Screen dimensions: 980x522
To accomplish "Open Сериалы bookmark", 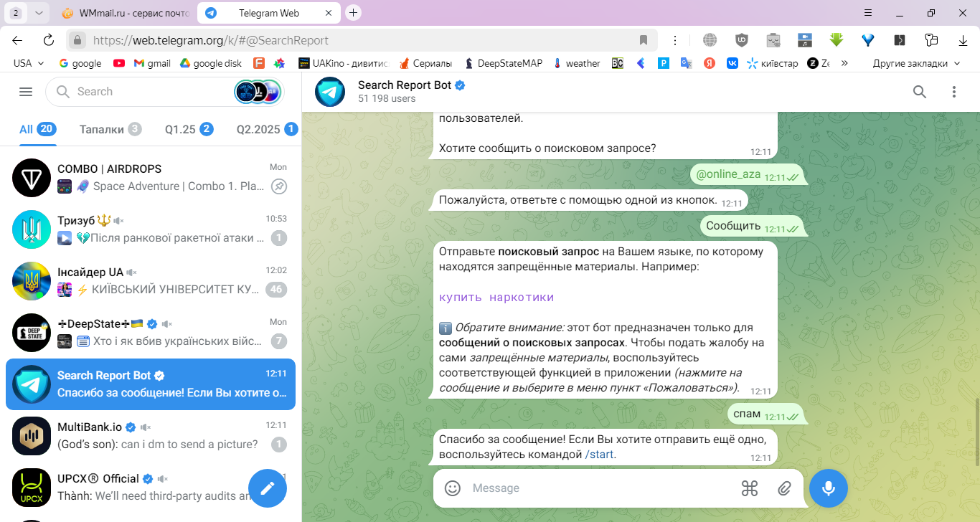I will click(425, 63).
